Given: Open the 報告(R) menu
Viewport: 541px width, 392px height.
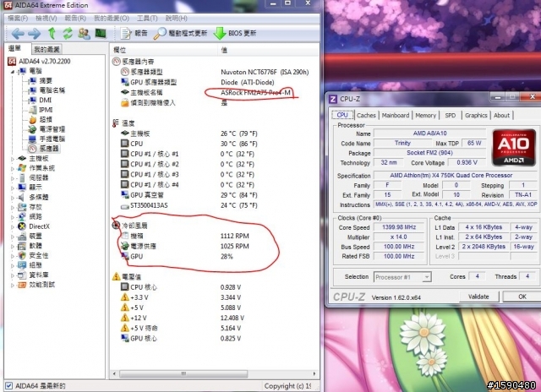Looking at the screenshot, I should tap(75, 18).
